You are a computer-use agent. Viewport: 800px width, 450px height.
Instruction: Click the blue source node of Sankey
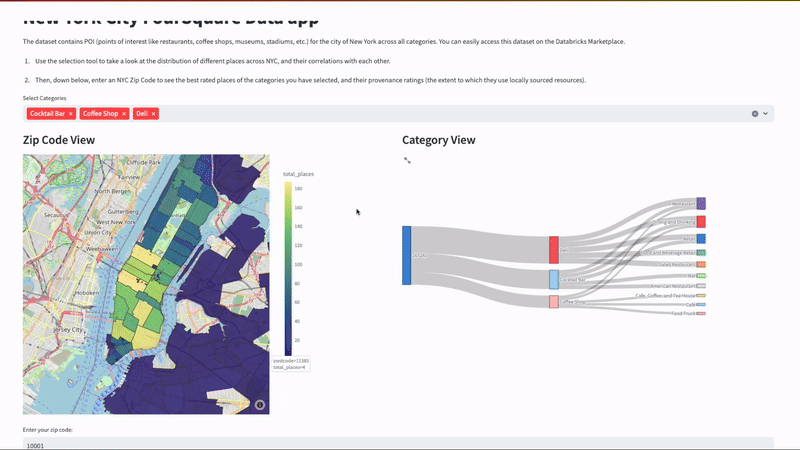click(x=407, y=255)
